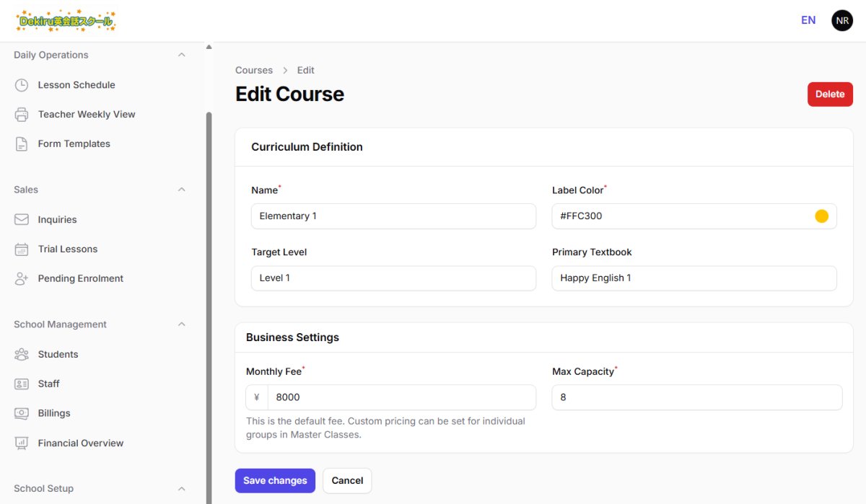Switch language using the EN control
This screenshot has height=504, width=866.
point(808,20)
